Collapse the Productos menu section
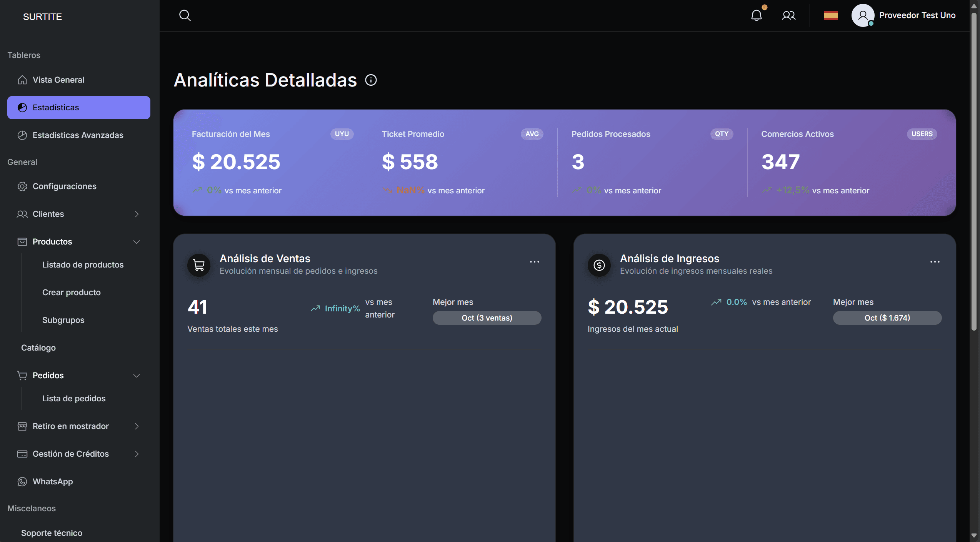Viewport: 980px width, 542px height. (136, 242)
